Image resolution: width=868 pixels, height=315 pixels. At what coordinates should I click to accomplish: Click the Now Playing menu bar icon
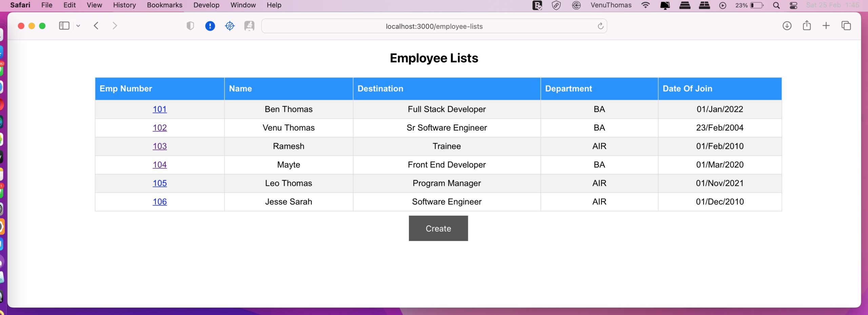[x=723, y=5]
